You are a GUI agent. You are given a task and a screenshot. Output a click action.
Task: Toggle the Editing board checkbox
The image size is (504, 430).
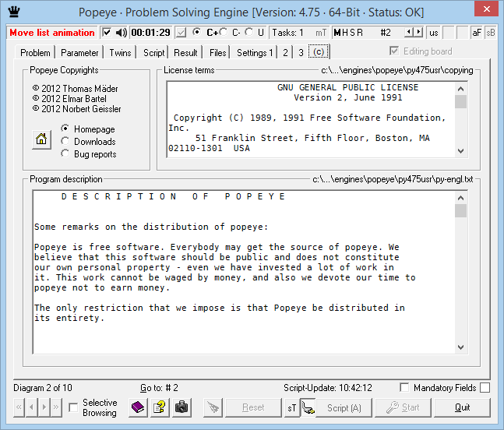coord(394,51)
